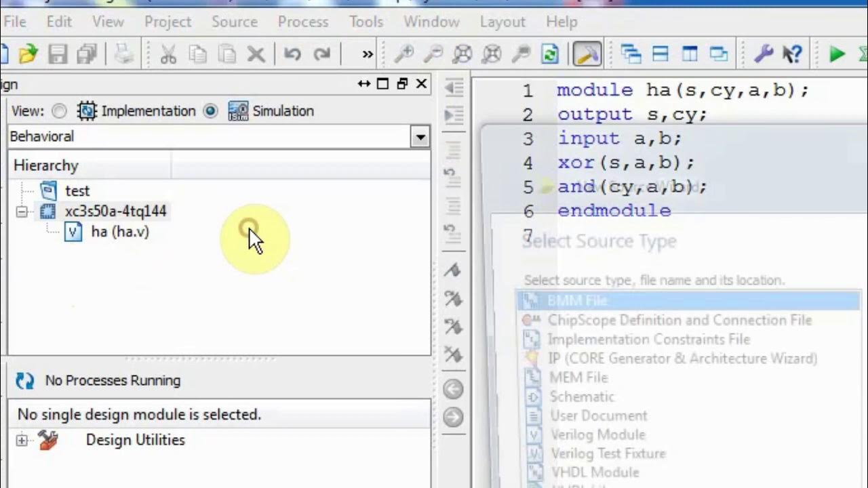Toggle the highlighted hammer tool icon
Image resolution: width=868 pixels, height=488 pixels.
(x=587, y=54)
